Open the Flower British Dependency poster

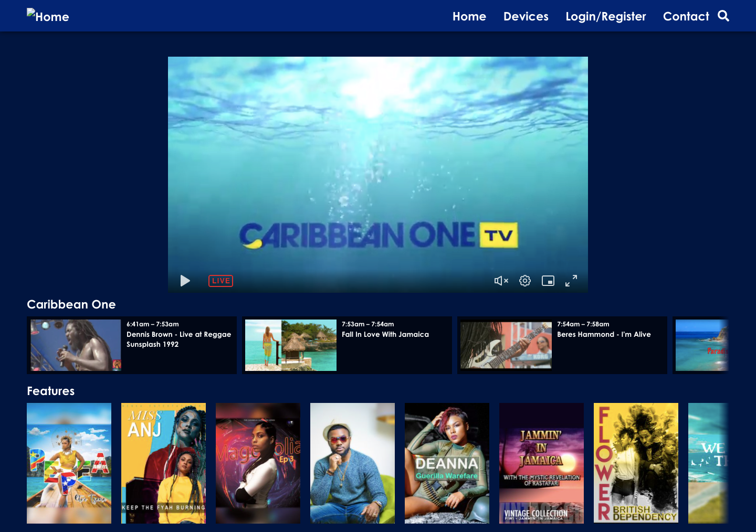coord(636,463)
